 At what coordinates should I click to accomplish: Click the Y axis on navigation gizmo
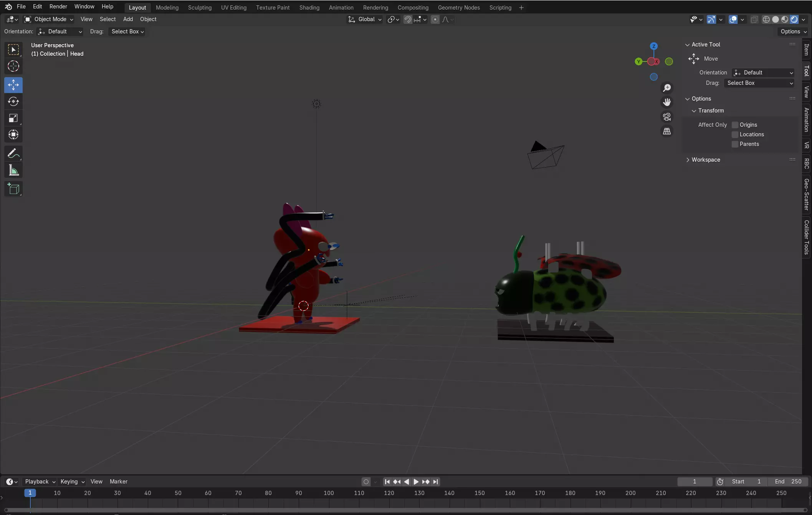(638, 61)
